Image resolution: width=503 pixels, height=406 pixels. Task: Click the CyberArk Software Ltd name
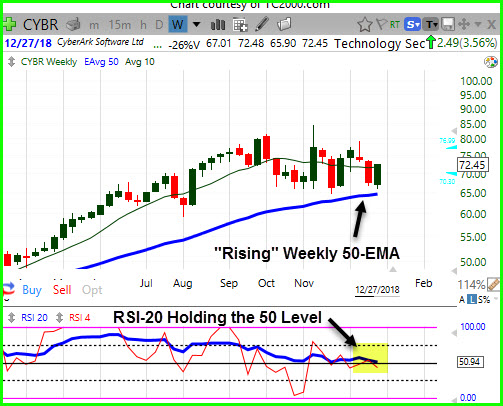[x=100, y=42]
